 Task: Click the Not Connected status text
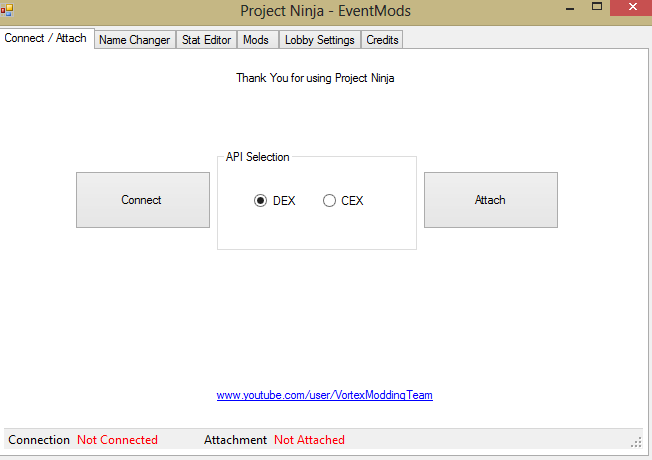(117, 440)
